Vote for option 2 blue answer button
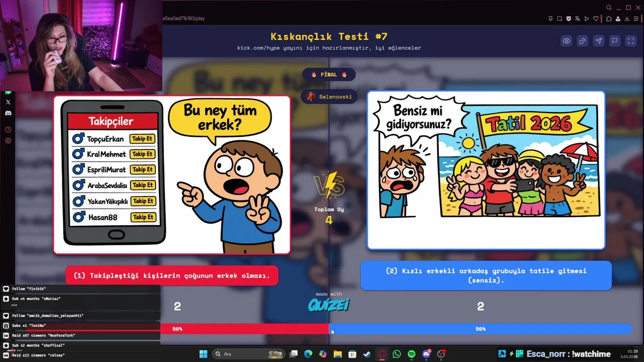Screen dimensions: 644x362 click(x=486, y=276)
